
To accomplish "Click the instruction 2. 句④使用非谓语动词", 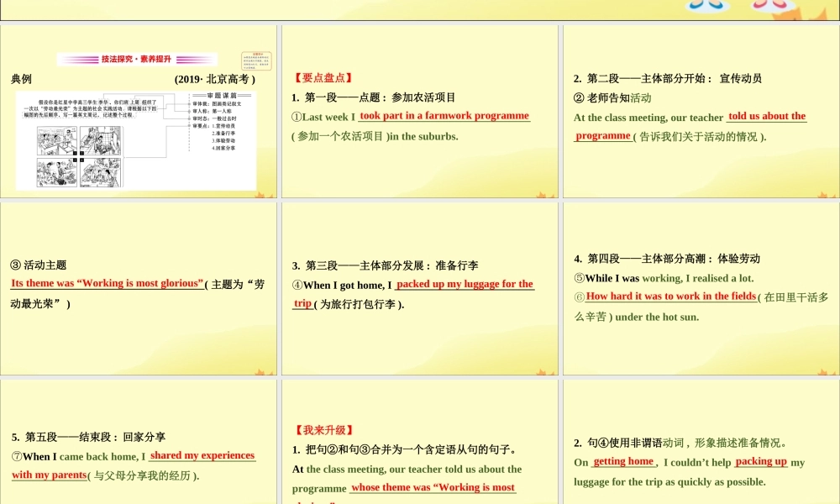I will coord(680,443).
